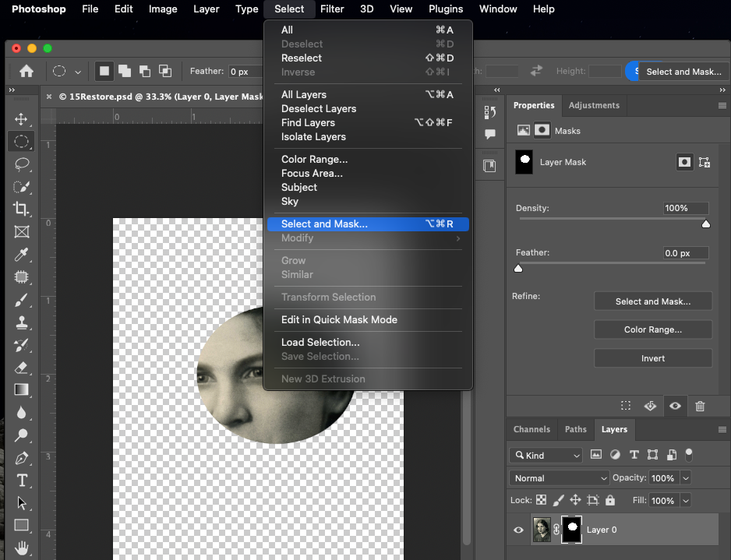Screen dimensions: 731x560
Task: Toggle visibility of Layer 0
Action: (x=517, y=530)
